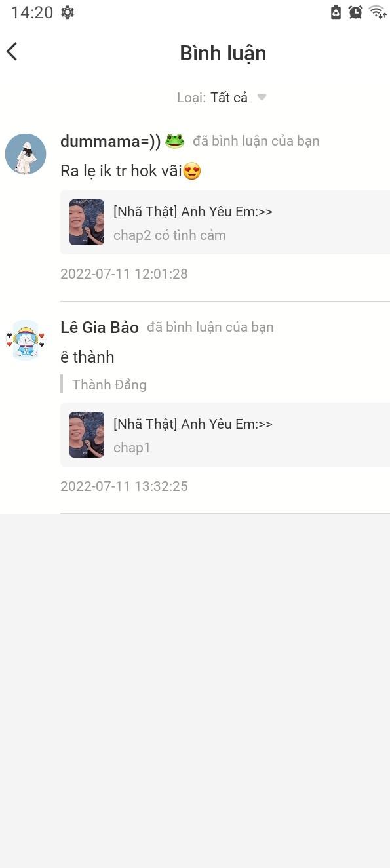Tap the frog emoji beside dummama=))
The height and width of the screenshot is (868, 390).
(x=174, y=141)
